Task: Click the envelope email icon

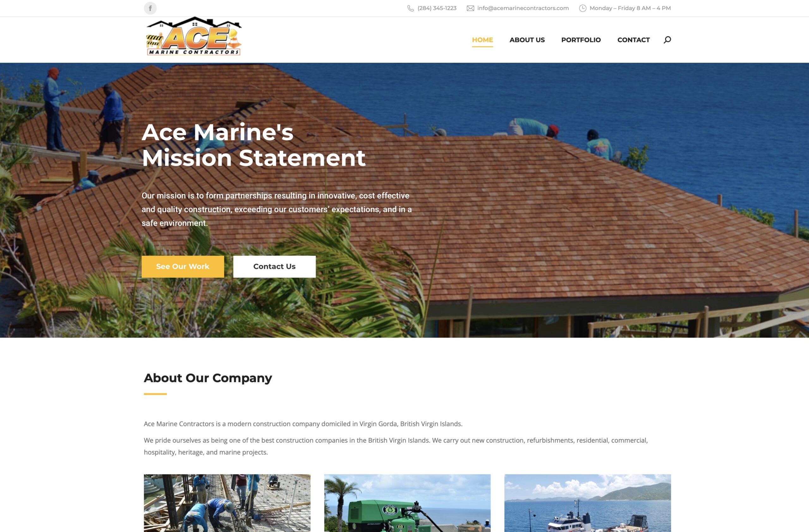Action: point(470,8)
